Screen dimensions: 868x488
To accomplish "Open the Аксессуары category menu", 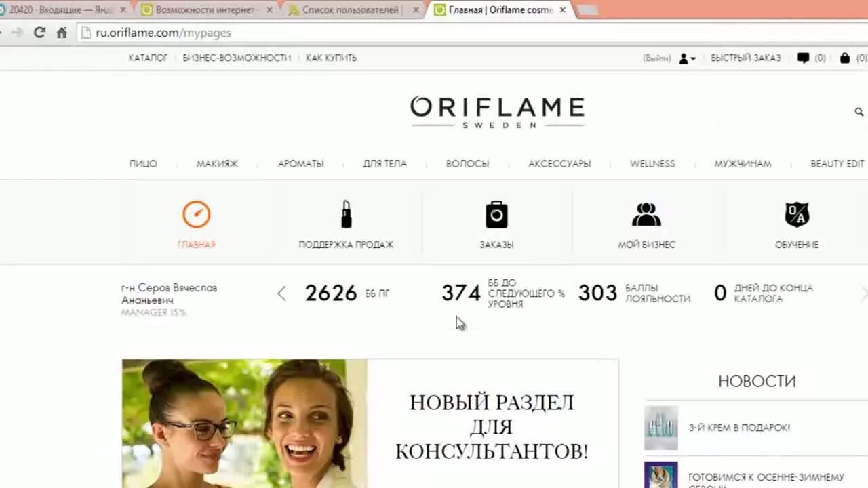I will pos(559,163).
